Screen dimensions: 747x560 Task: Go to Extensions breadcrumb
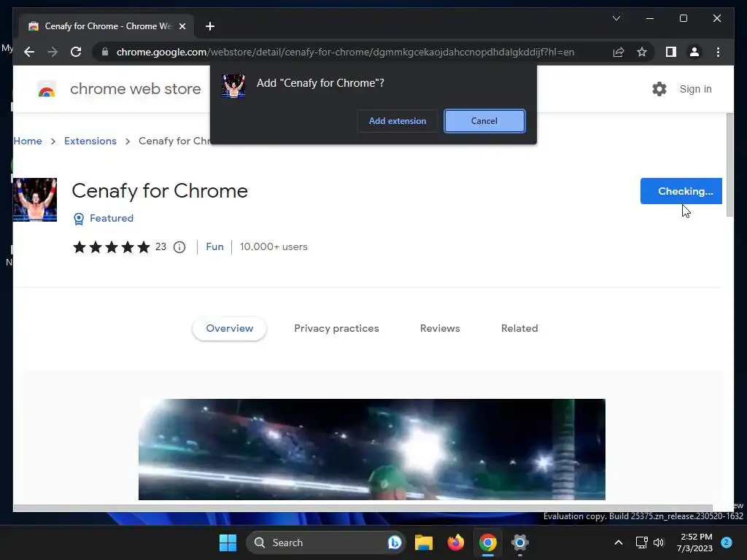[x=90, y=141]
